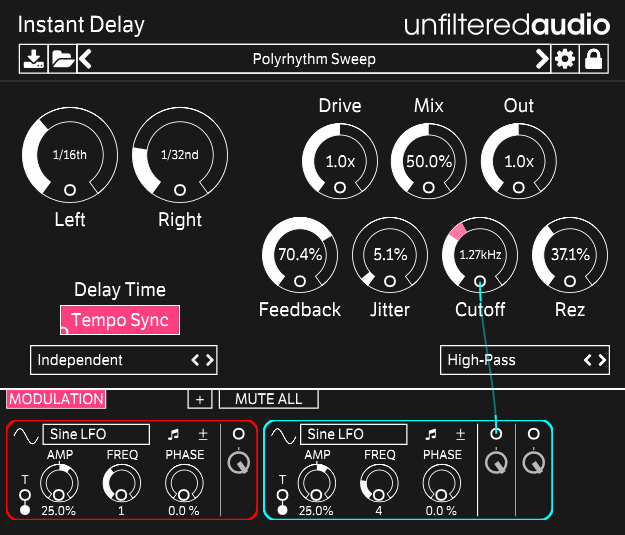This screenshot has width=625, height=535.
Task: Open the red modulator's Sine LFO type selector
Action: point(95,434)
